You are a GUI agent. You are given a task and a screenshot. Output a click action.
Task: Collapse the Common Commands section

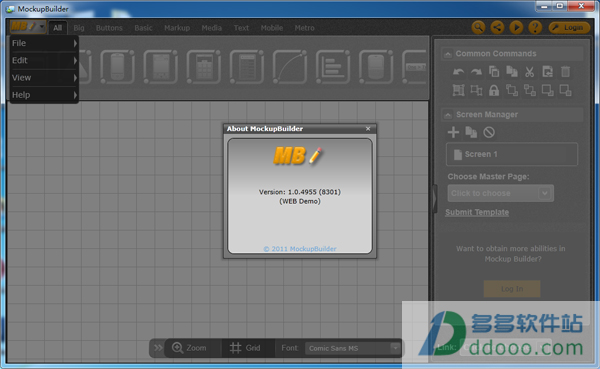[x=447, y=54]
